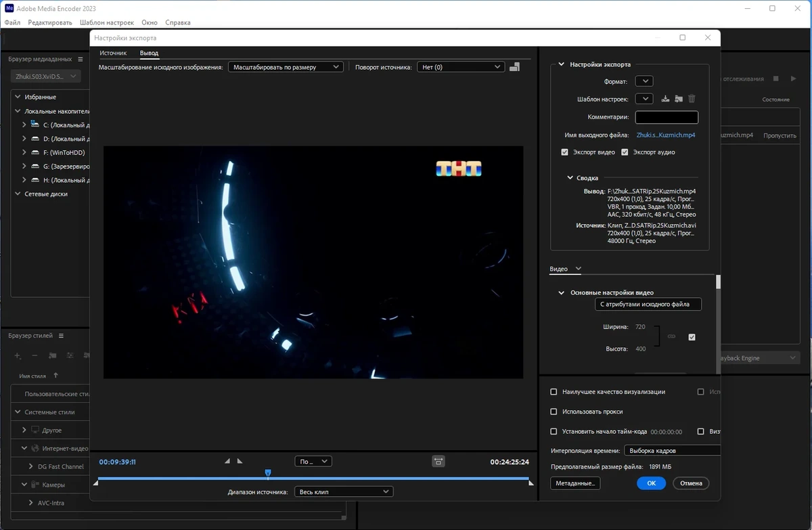Collapse the Системные стили group

18,412
